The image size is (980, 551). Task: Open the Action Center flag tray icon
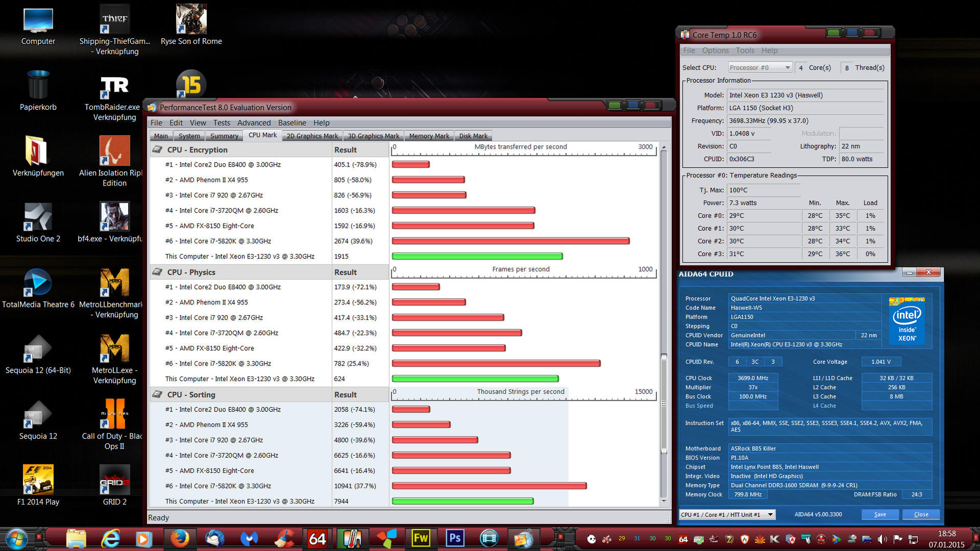click(x=898, y=539)
